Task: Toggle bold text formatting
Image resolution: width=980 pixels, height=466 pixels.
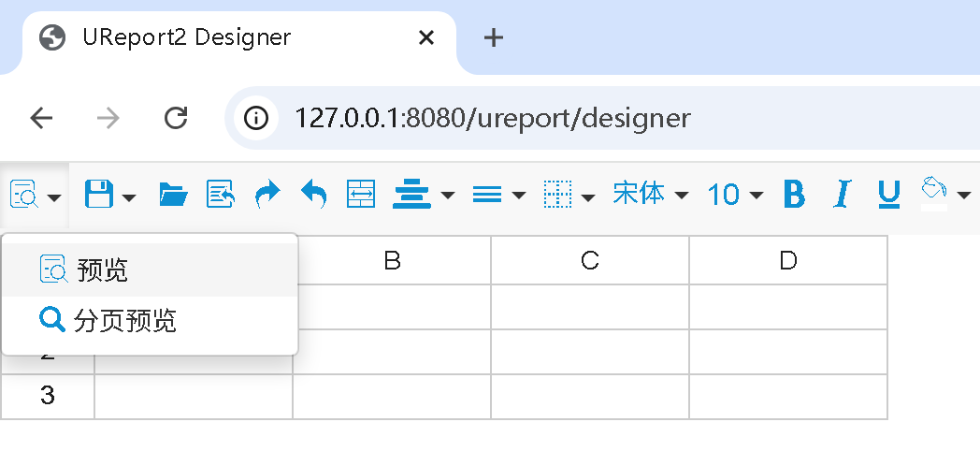Action: pyautogui.click(x=794, y=195)
